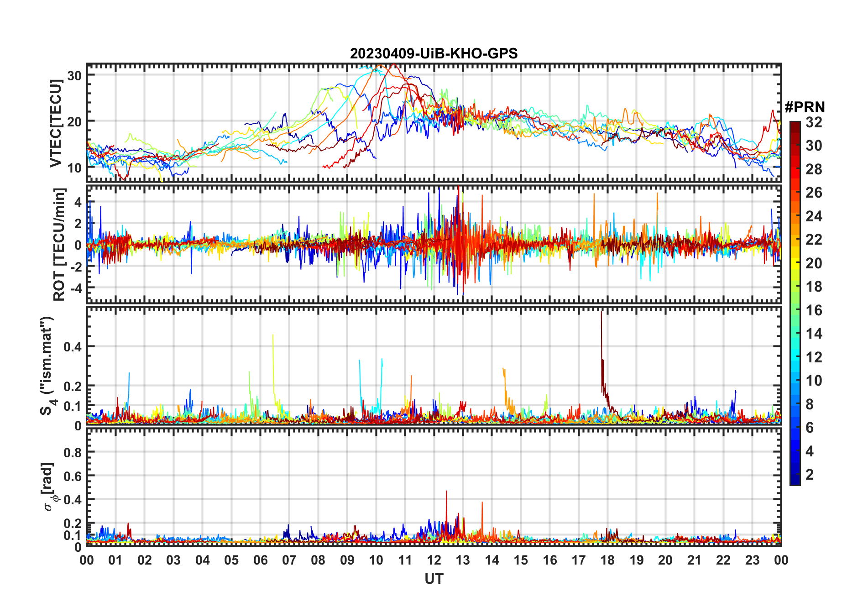Click colorbar tick label 16
Viewport: 868px width, 607px height.
click(814, 311)
